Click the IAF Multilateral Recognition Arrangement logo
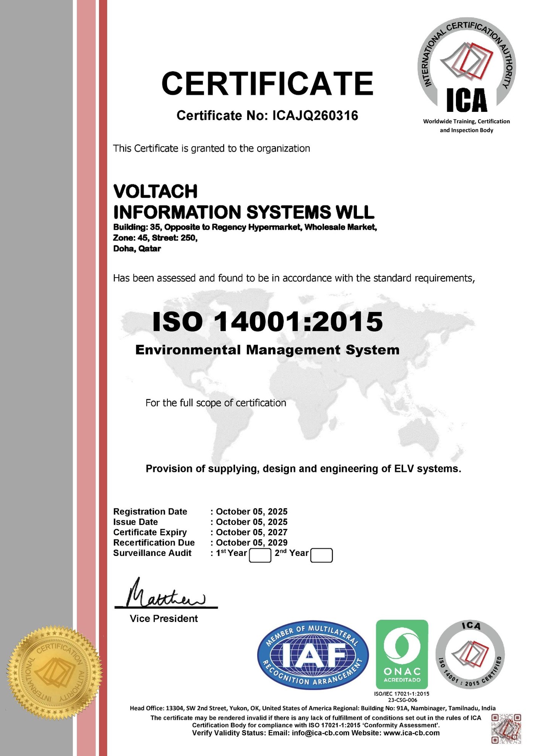 [313, 655]
